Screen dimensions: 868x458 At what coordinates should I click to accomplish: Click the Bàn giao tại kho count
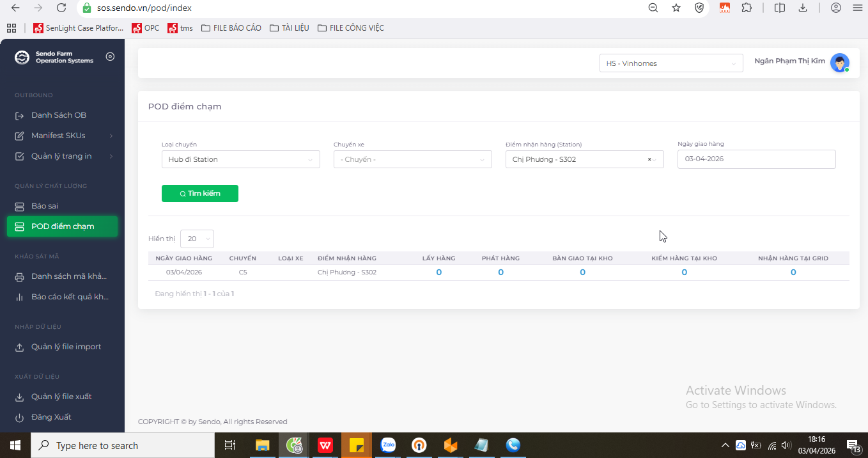(x=582, y=272)
